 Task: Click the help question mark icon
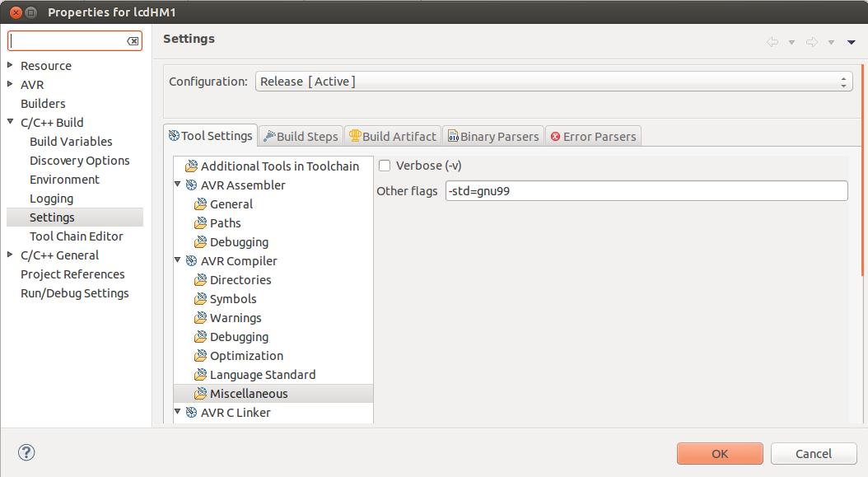point(26,452)
